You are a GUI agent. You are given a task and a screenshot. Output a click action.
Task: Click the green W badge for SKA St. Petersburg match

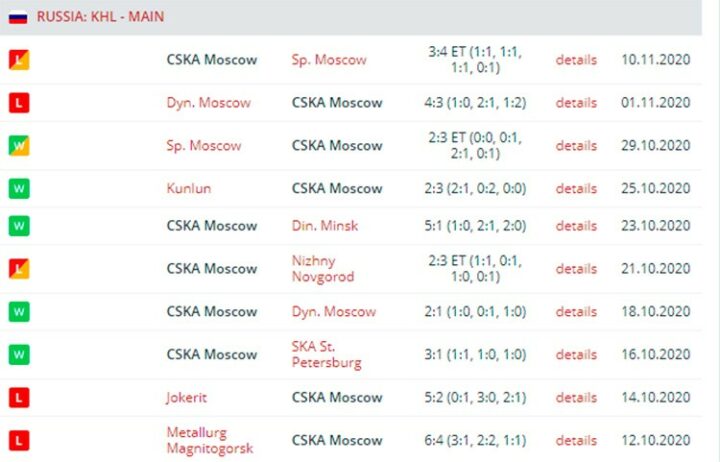click(19, 355)
